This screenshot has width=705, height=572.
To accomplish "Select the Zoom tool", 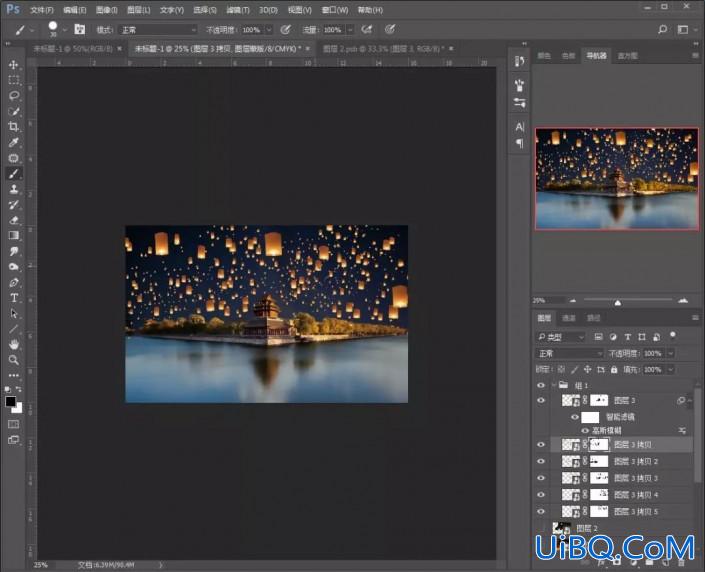I will (x=13, y=360).
